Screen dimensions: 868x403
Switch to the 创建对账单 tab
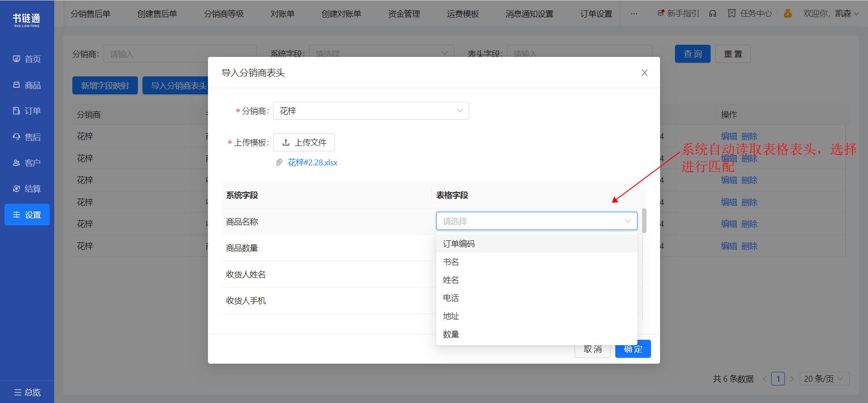(341, 14)
